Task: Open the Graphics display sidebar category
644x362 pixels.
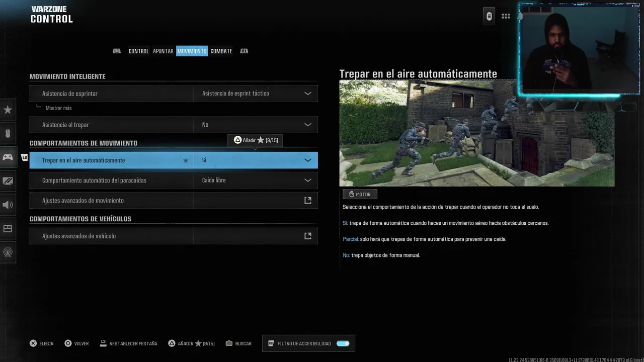Action: click(8, 181)
